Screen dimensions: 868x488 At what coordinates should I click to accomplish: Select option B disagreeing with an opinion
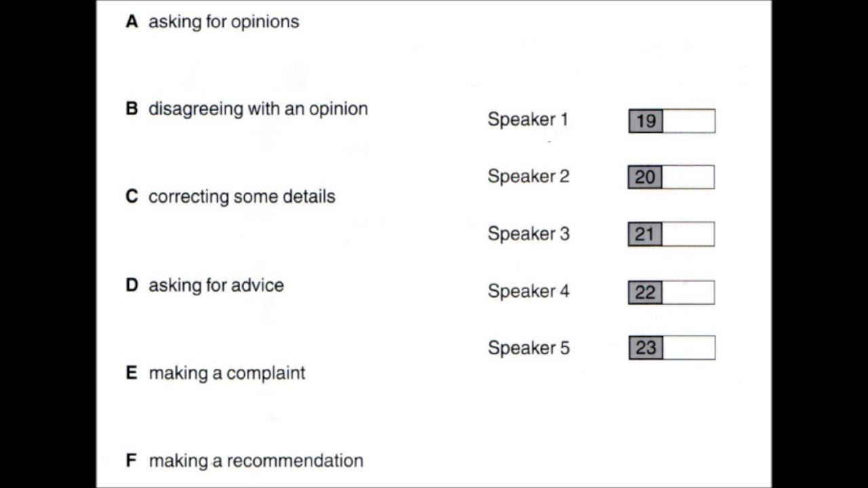click(x=258, y=109)
